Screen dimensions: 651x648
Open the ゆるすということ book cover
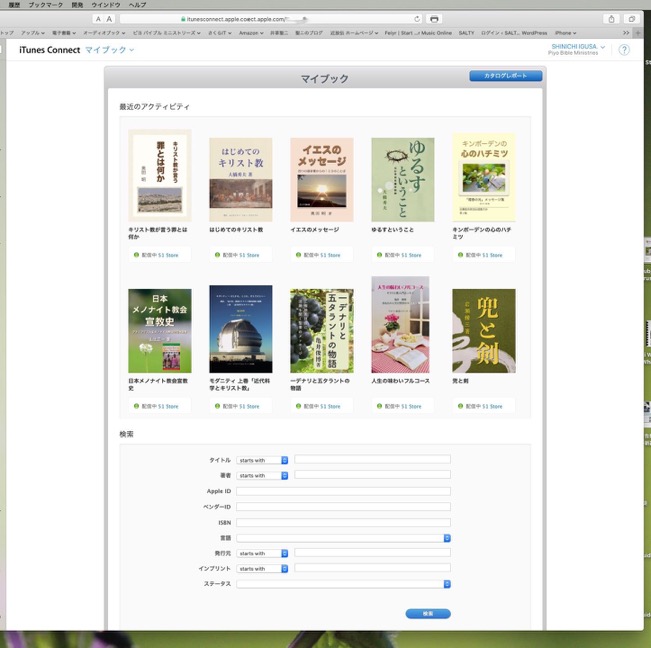coord(402,179)
